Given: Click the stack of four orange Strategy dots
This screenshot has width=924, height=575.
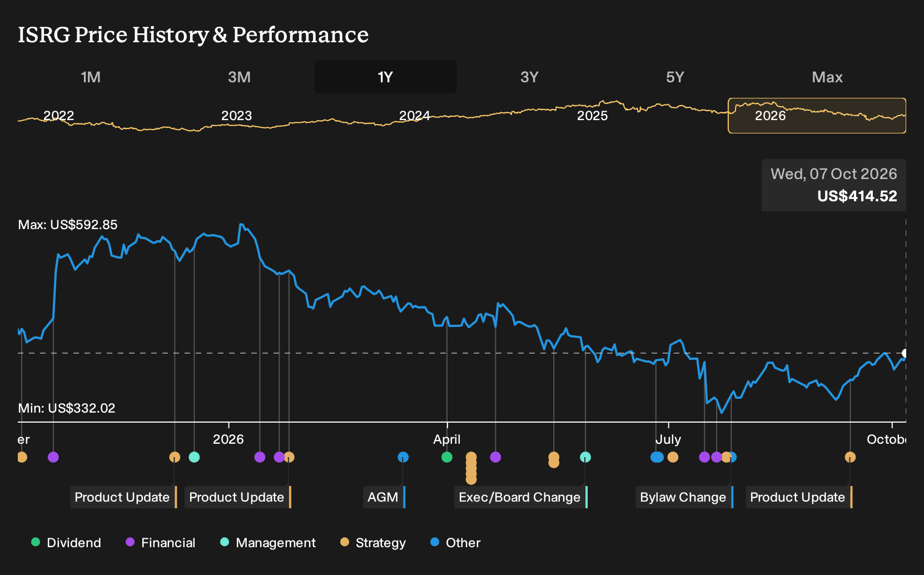Looking at the screenshot, I should 471,468.
